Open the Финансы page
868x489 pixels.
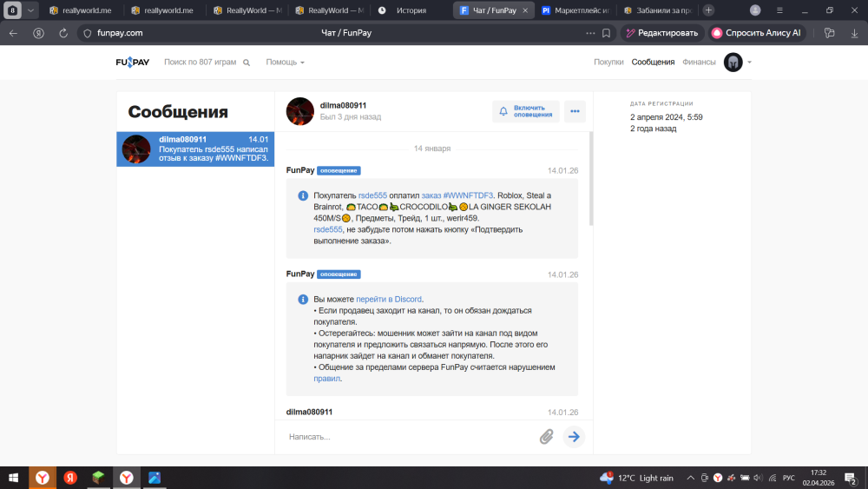pos(699,62)
